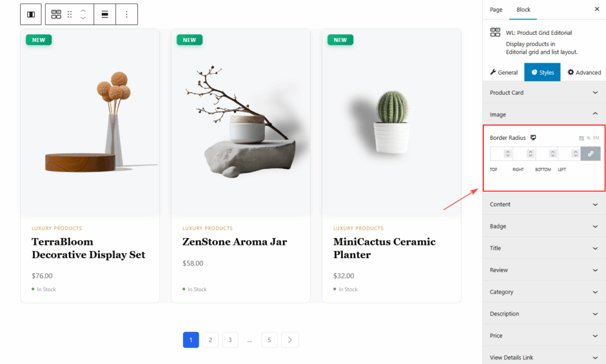The height and width of the screenshot is (364, 606).
Task: Switch border radius unit to EM
Action: 596,138
